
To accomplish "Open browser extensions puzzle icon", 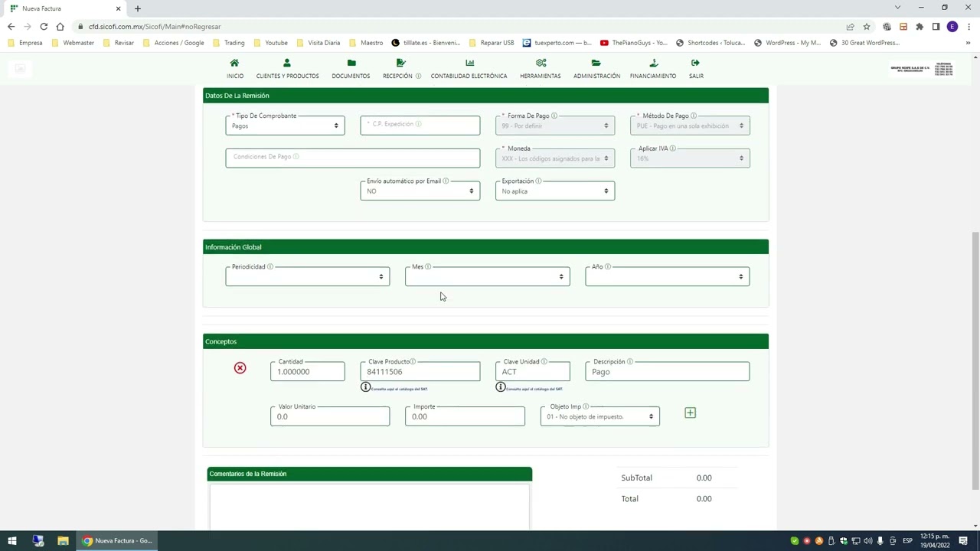I will (920, 27).
